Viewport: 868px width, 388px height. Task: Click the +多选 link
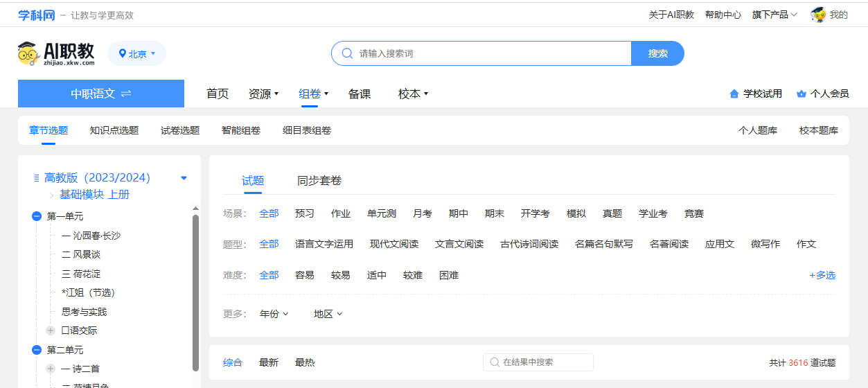coord(822,275)
